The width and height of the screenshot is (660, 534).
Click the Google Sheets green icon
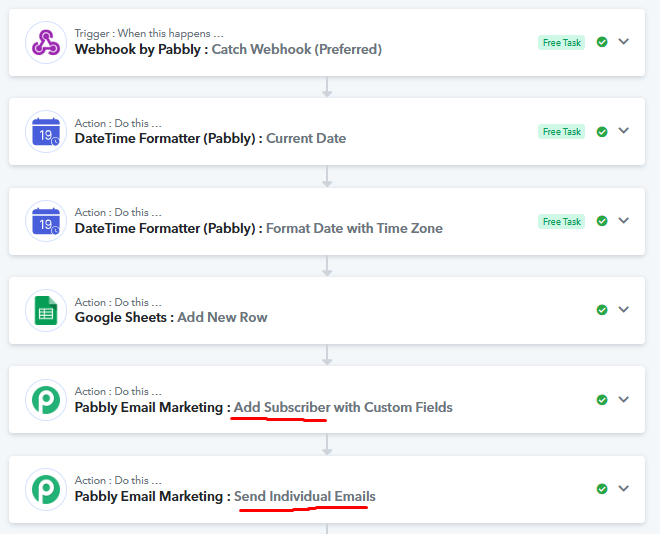pyautogui.click(x=45, y=310)
